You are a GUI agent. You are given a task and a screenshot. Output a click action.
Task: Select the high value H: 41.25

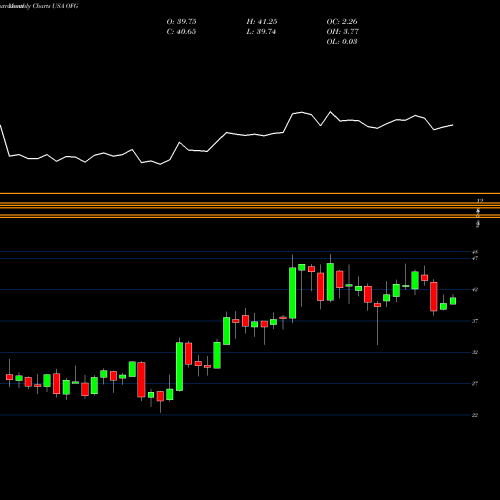pos(262,22)
